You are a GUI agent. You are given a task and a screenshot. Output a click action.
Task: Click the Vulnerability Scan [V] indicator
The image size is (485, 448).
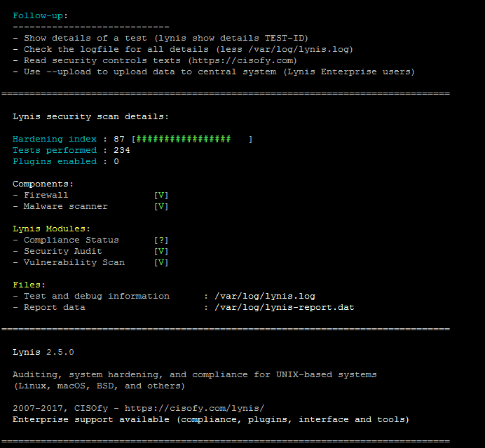coord(161,262)
